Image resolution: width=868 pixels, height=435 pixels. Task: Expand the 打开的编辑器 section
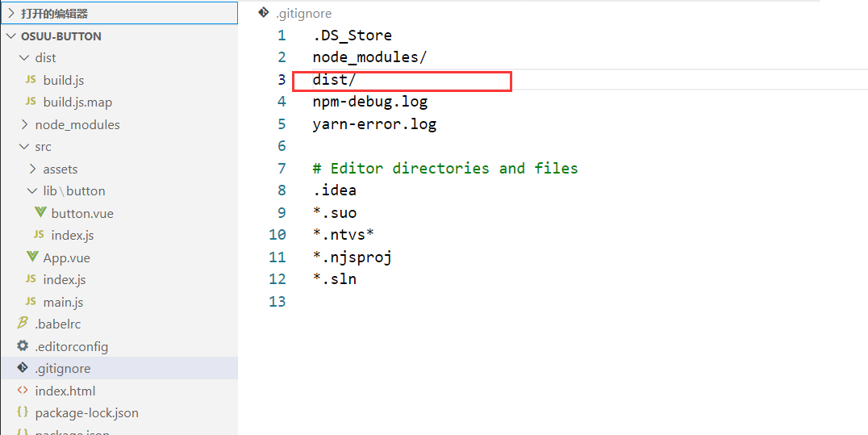point(11,14)
